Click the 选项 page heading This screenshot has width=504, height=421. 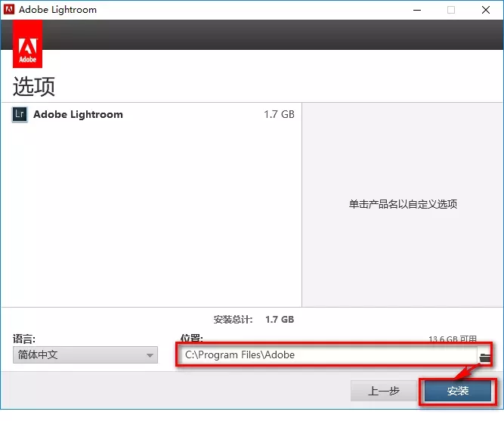(x=35, y=86)
